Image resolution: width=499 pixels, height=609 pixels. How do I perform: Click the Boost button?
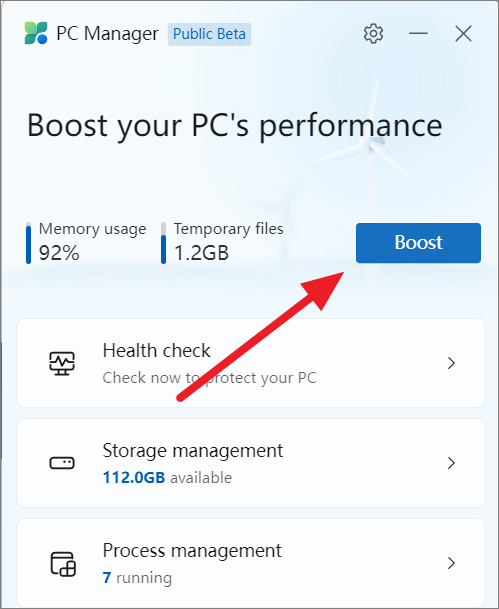pos(418,243)
